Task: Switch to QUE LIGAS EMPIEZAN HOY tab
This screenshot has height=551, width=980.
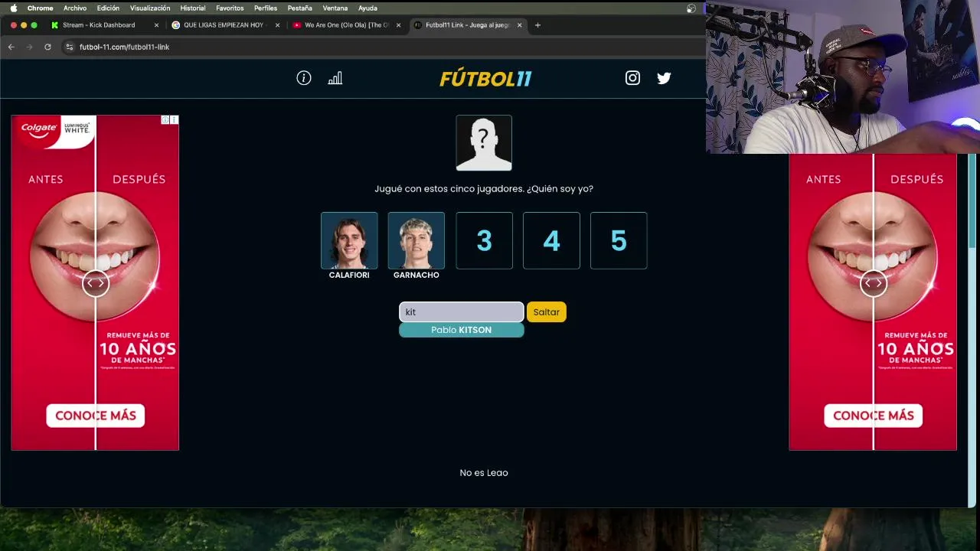Action: point(223,25)
